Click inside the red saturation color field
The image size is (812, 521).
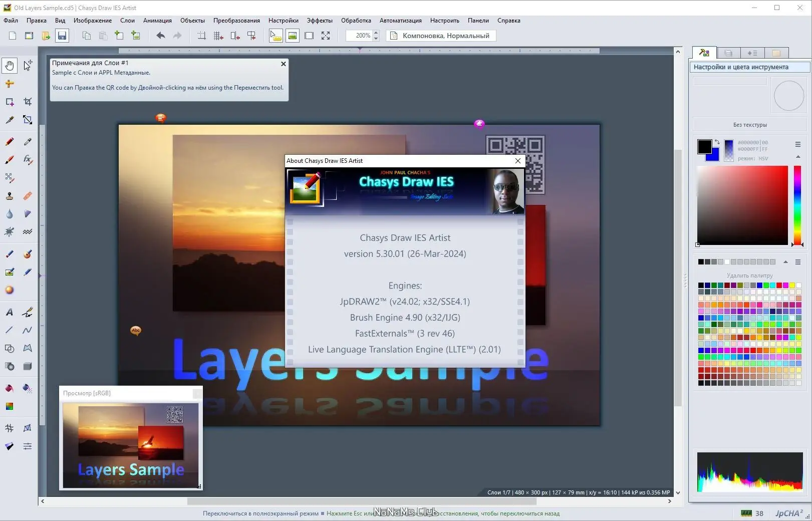tap(742, 205)
